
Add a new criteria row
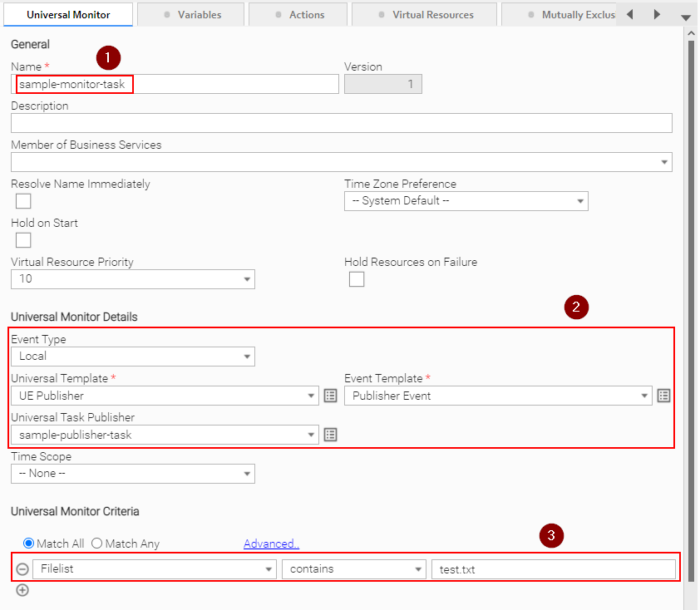tap(22, 590)
